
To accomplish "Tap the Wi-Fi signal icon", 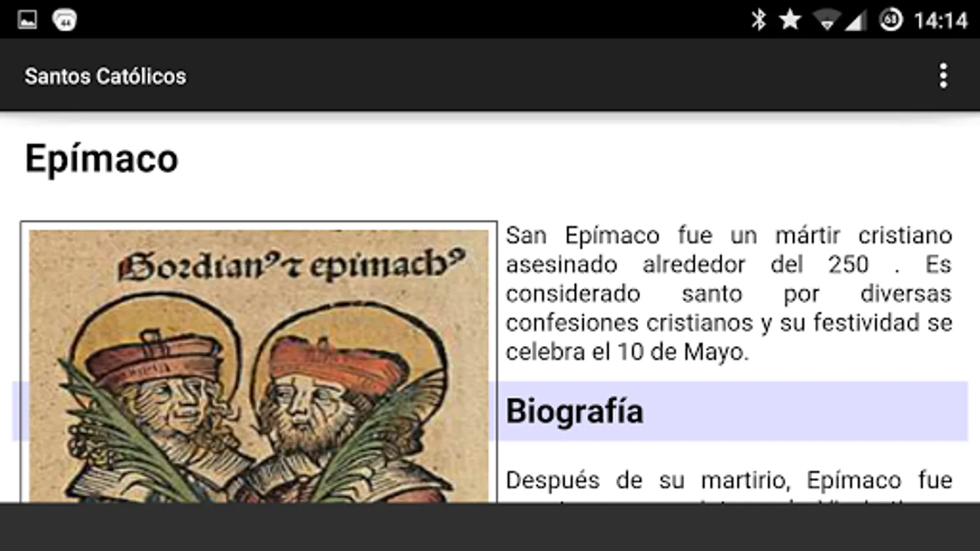I will pyautogui.click(x=826, y=21).
